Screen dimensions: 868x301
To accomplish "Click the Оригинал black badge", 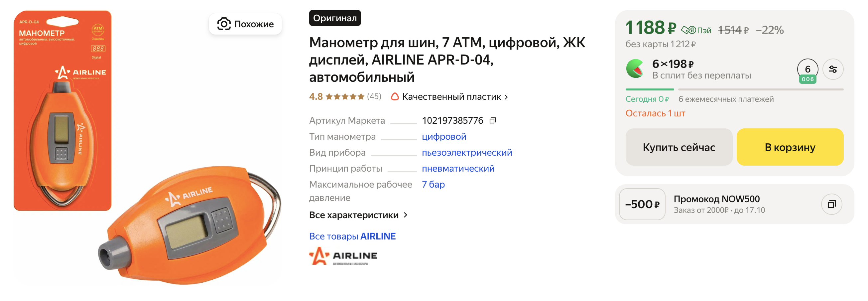I will [335, 18].
